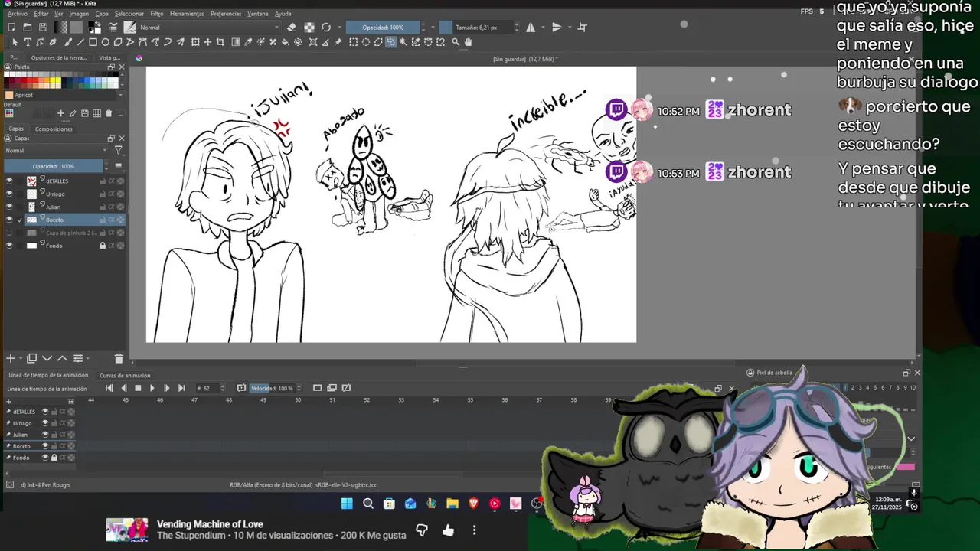Jump to first animation frame
Viewport: 980px width, 551px height.
pos(109,388)
